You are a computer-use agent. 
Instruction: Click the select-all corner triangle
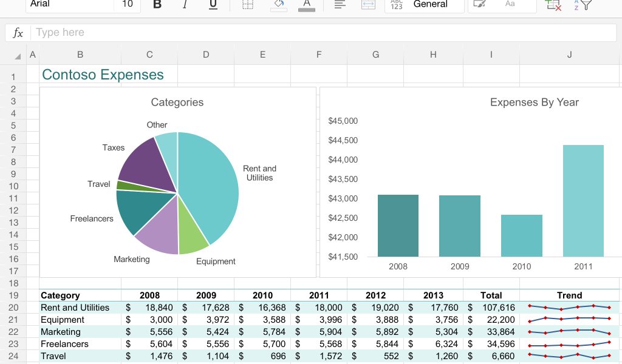[x=18, y=56]
